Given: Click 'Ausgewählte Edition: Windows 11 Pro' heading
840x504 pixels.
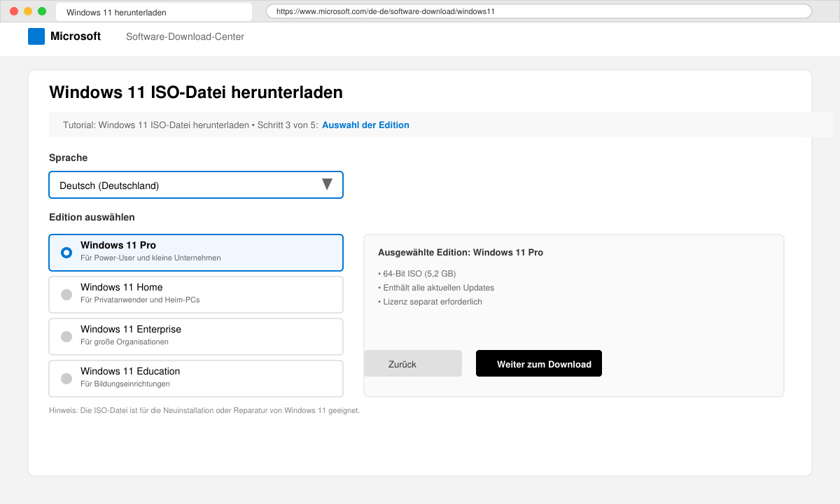Looking at the screenshot, I should coord(461,253).
